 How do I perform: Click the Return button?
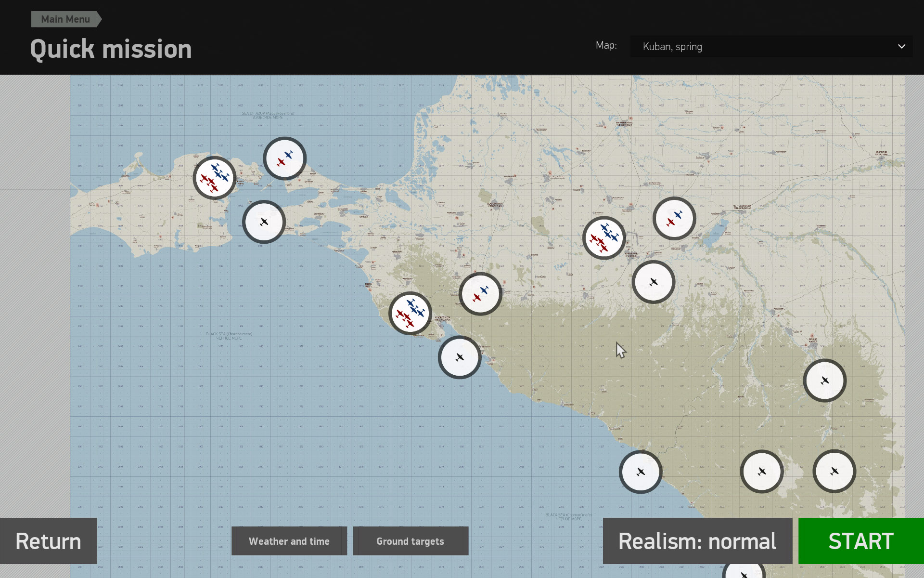coord(48,541)
